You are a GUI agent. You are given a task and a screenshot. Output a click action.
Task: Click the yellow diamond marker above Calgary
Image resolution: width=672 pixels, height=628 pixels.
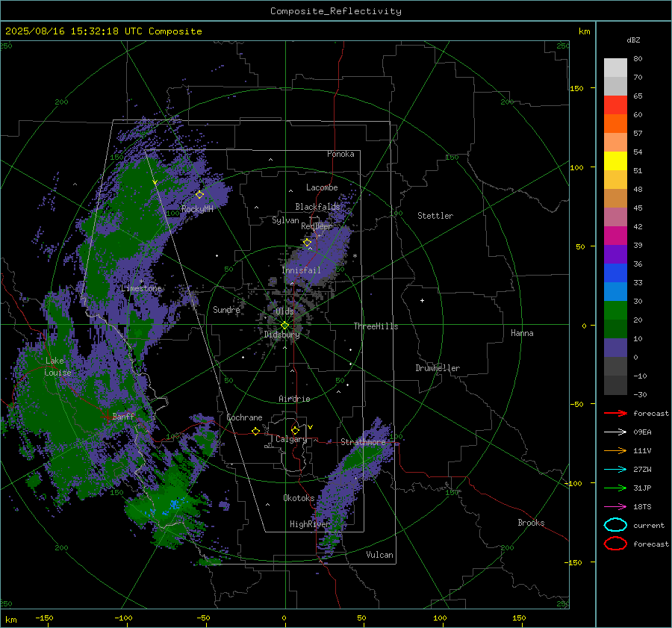[x=295, y=430]
